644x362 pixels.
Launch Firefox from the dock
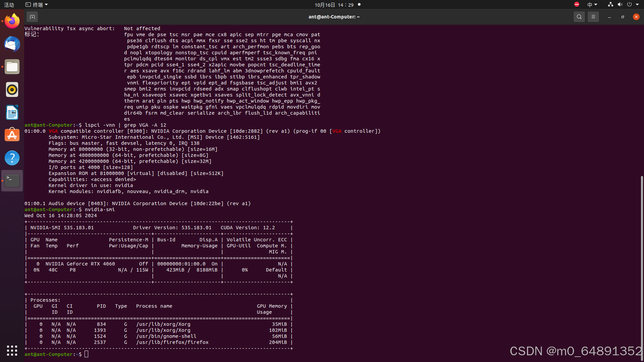pyautogui.click(x=12, y=21)
